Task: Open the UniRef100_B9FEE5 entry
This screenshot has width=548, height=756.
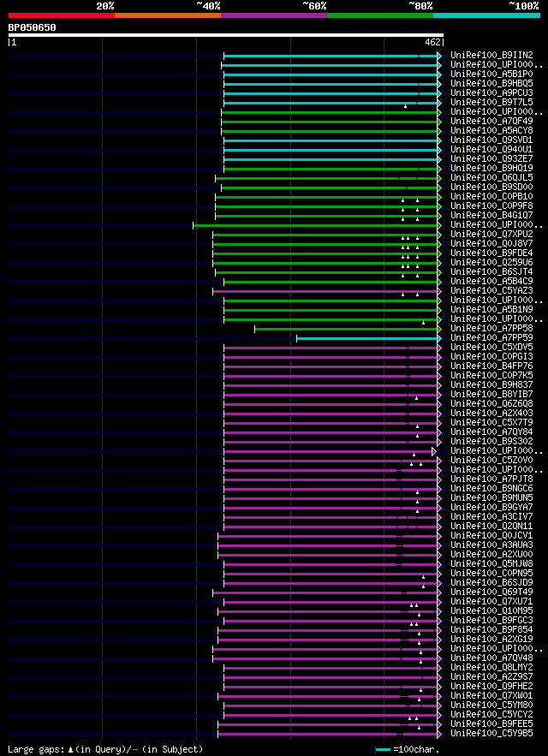Action: [x=491, y=724]
